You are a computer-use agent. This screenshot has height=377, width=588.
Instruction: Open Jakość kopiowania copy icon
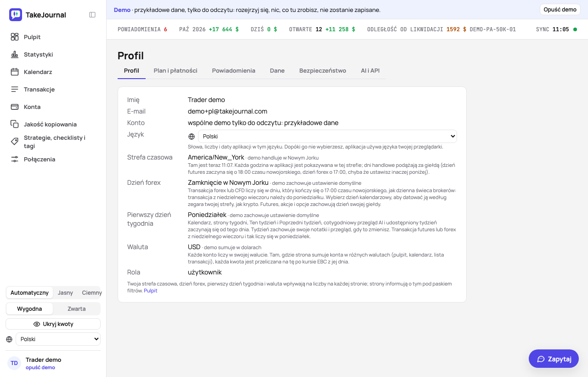pos(15,124)
